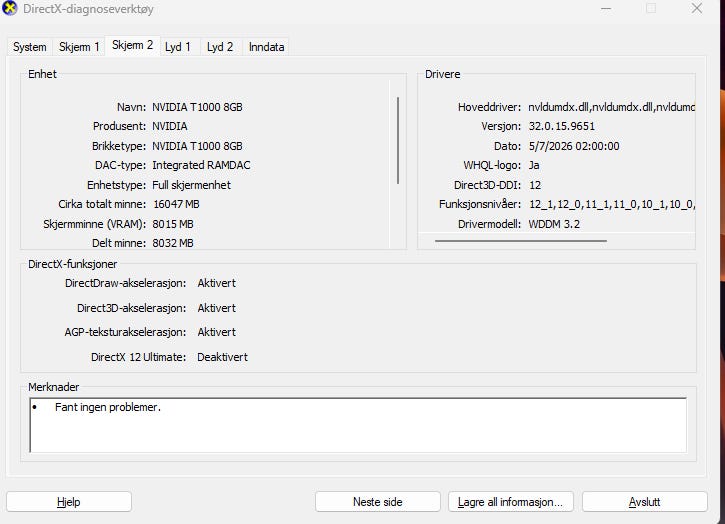This screenshot has height=524, width=725.
Task: Click the DirectX diagnostic tool title icon
Action: (9, 8)
